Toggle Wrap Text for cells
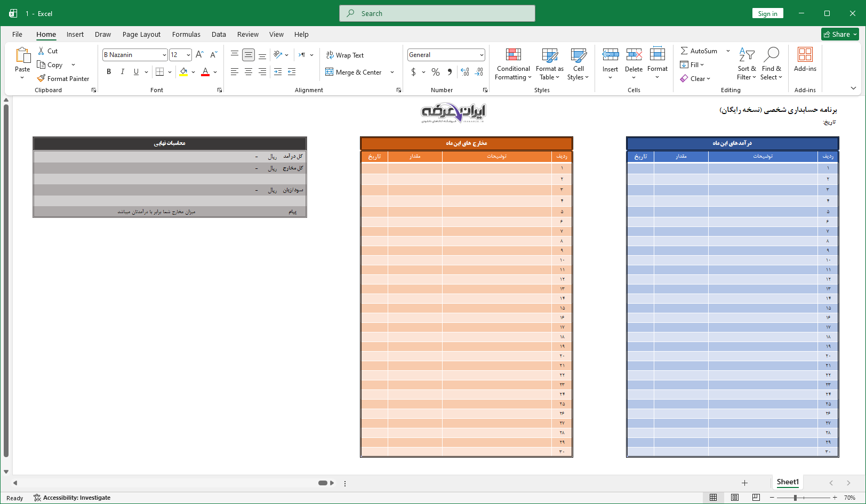 345,55
